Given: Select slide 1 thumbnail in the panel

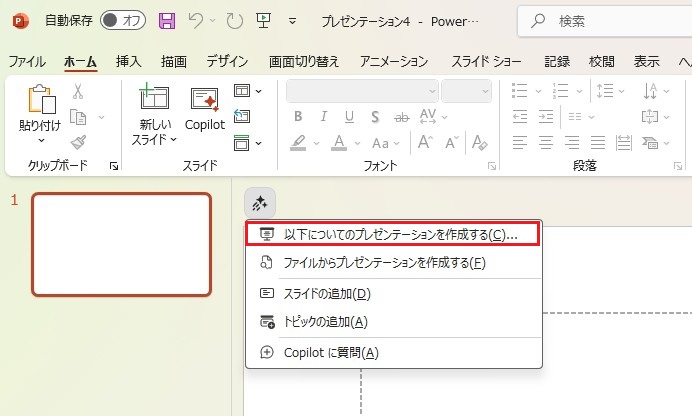Looking at the screenshot, I should point(122,244).
